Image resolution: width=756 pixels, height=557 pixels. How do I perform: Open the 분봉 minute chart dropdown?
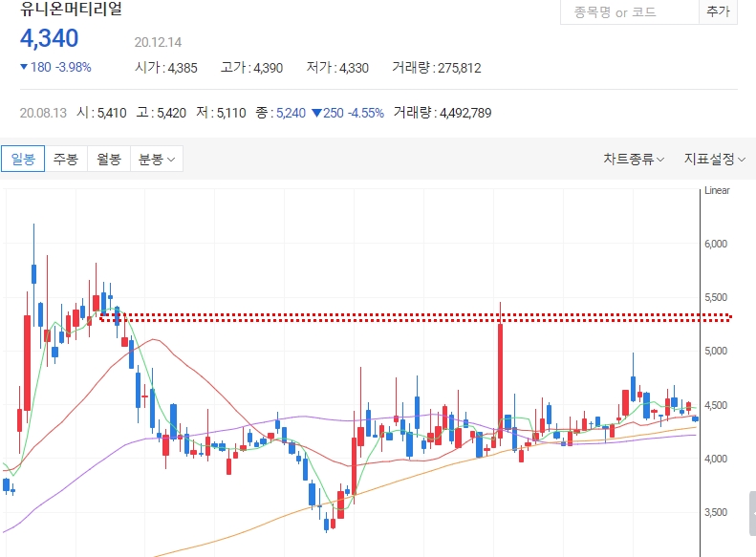tap(156, 159)
